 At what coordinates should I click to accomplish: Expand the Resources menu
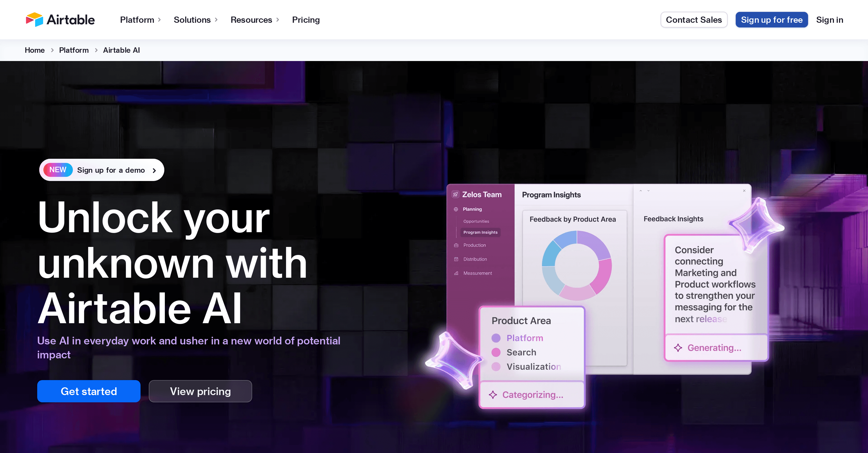[x=251, y=20]
